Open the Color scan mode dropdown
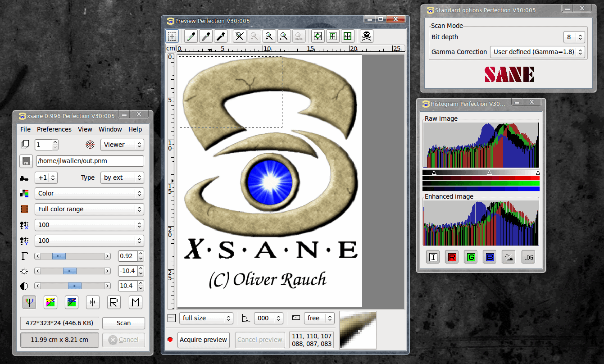The image size is (604, 364). [x=89, y=193]
